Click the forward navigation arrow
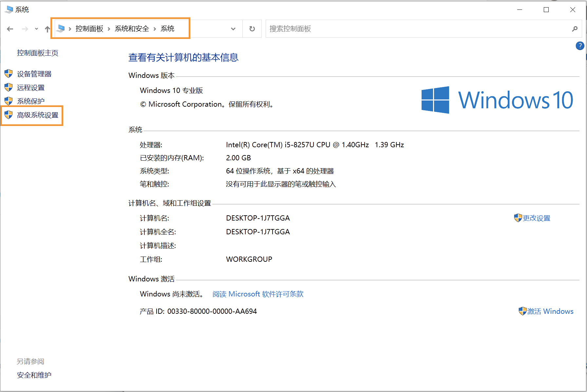This screenshot has height=392, width=587. (25, 29)
